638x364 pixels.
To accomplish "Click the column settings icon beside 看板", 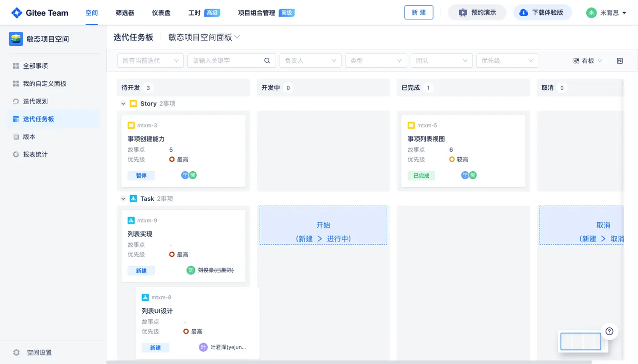I will coord(620,61).
